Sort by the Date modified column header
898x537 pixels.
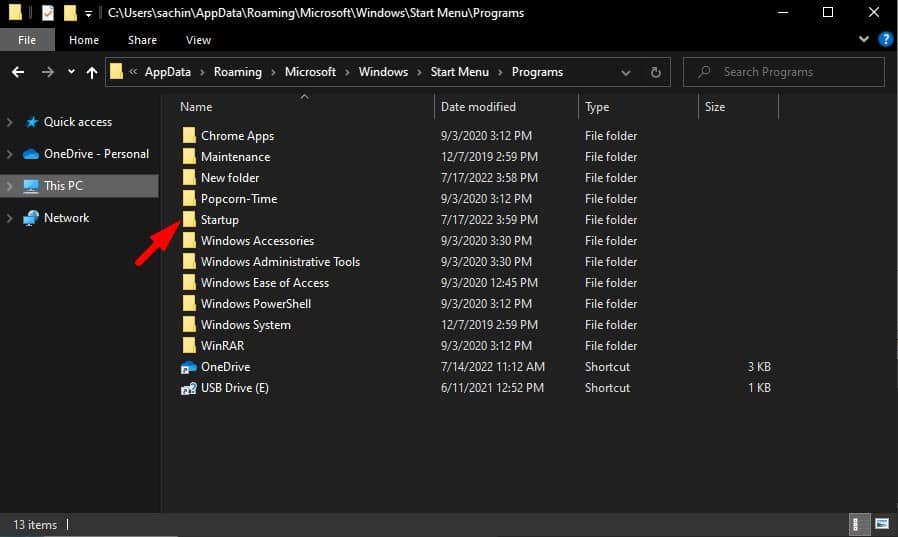pos(478,107)
